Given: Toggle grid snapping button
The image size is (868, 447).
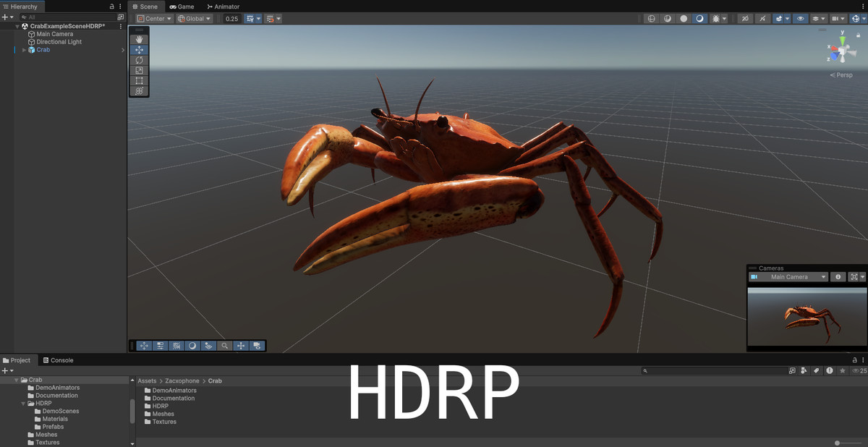Looking at the screenshot, I should [269, 19].
